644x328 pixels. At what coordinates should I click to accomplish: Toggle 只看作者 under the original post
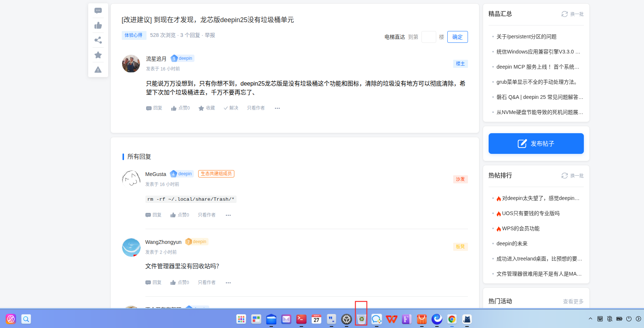(256, 108)
